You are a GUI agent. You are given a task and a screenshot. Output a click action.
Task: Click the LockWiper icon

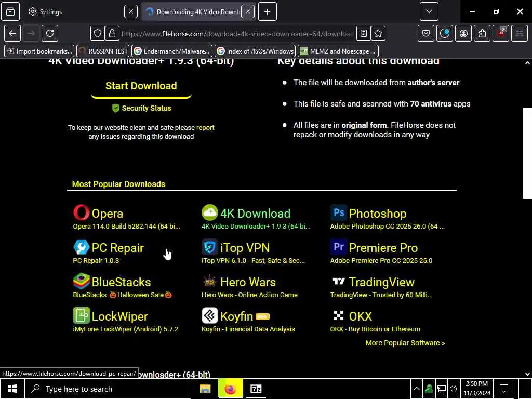82,315
